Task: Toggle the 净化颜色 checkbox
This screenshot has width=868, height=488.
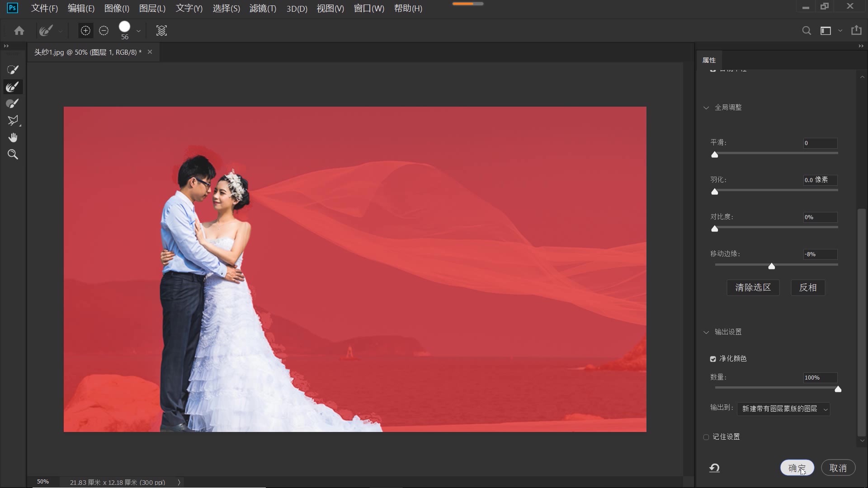Action: (713, 359)
